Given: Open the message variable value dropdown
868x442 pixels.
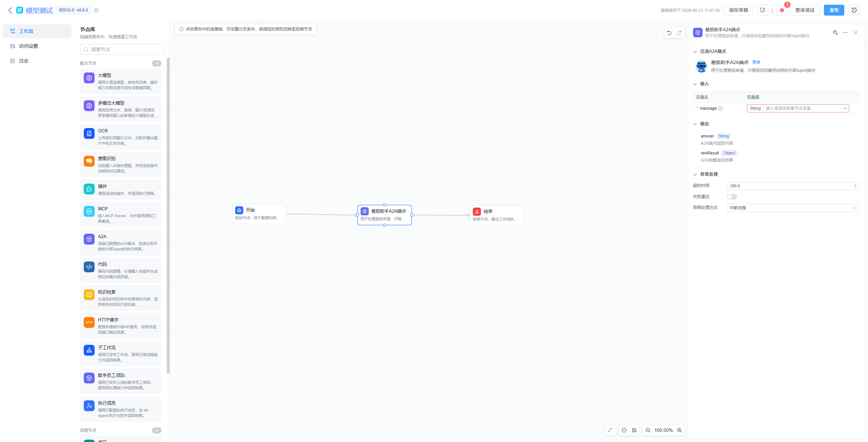Looking at the screenshot, I should pyautogui.click(x=806, y=108).
